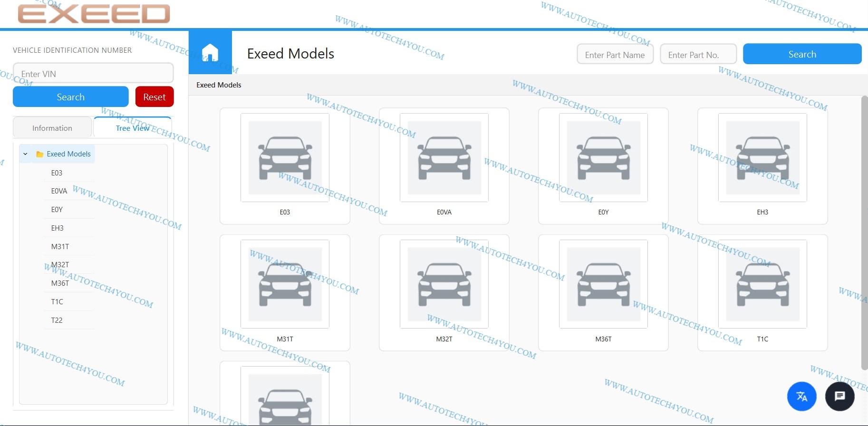Open the M32T model car thumbnail

[444, 284]
